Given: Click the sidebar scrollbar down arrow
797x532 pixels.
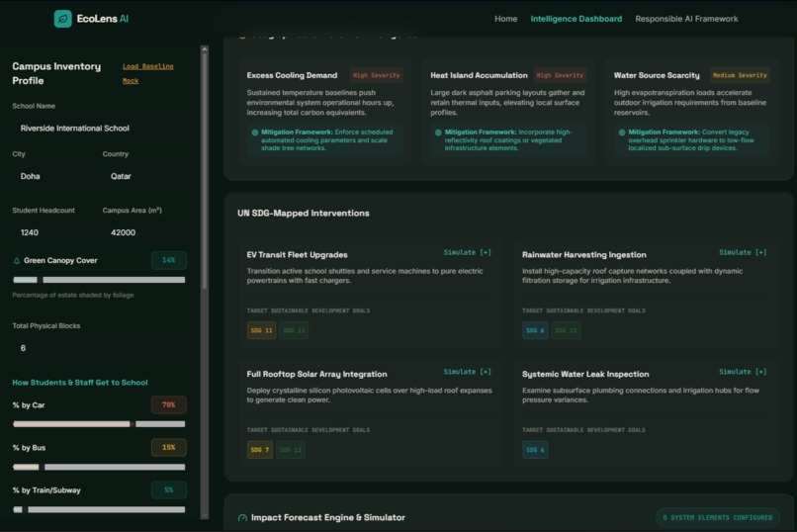Looking at the screenshot, I should click(205, 516).
